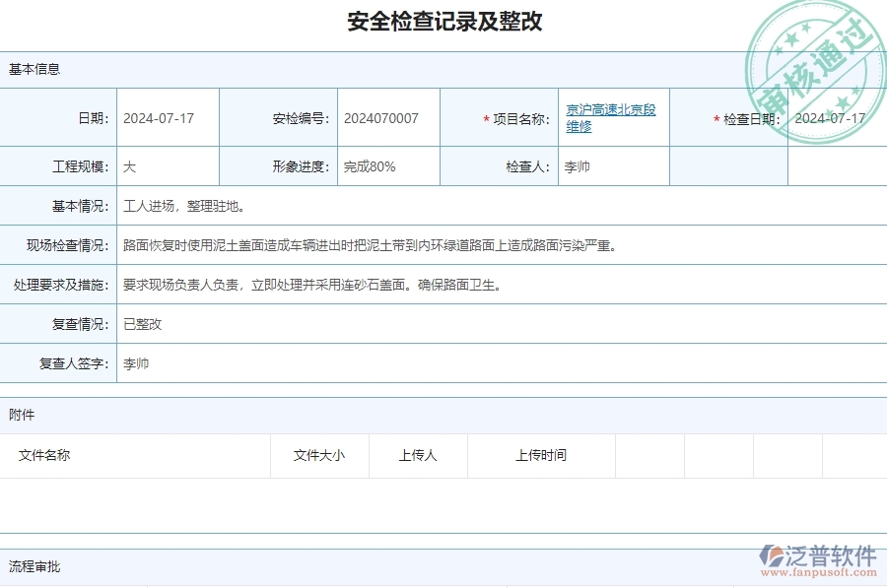This screenshot has height=588, width=887.
Task: Open project link 京沪高速北京段维修
Action: [609, 117]
